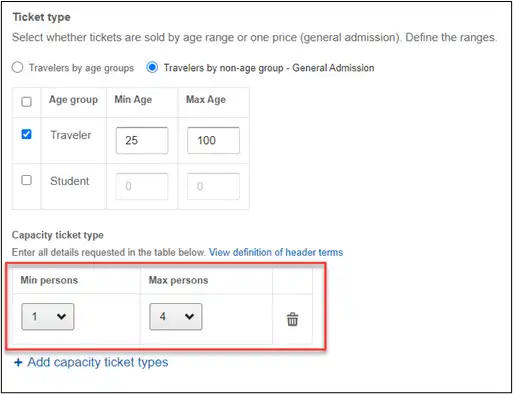Open the Min persons dropdown

click(48, 316)
